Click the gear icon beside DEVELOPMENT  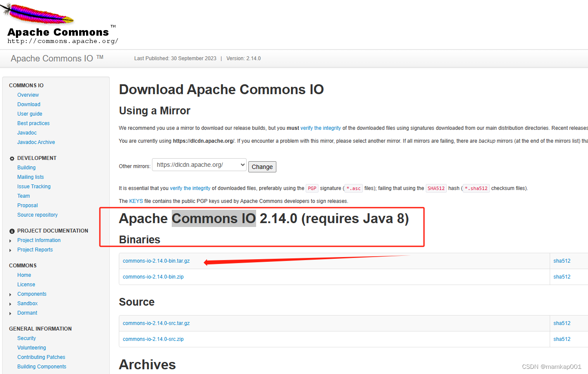12,159
